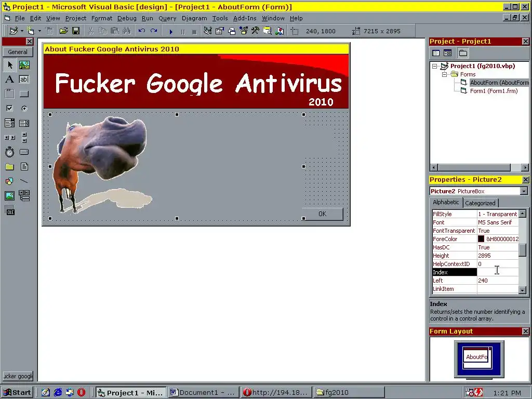Image resolution: width=532 pixels, height=399 pixels.
Task: Open the Debug menu
Action: coord(127,18)
